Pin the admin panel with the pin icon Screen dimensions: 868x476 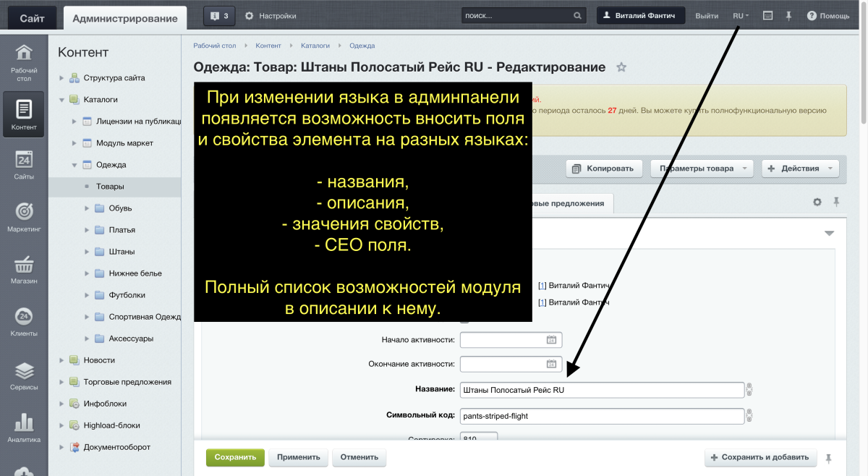788,15
